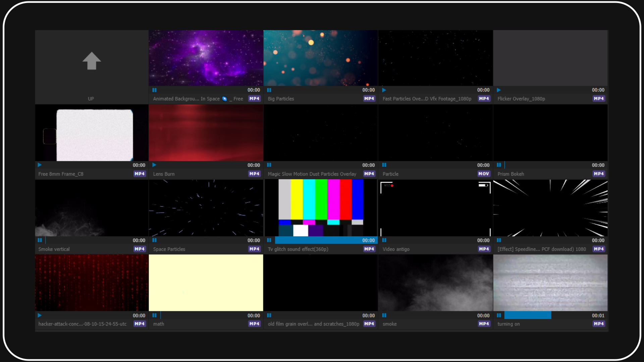The width and height of the screenshot is (644, 362).
Task: Pause the Smoke vertical clip
Action: point(40,240)
